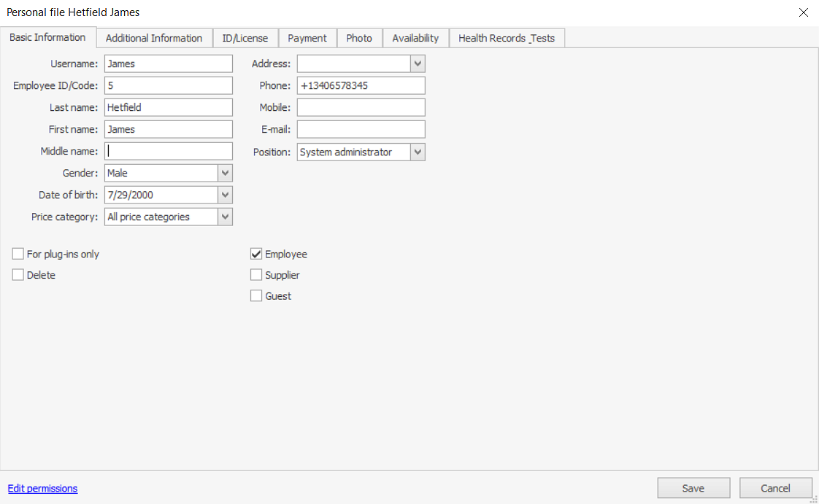The width and height of the screenshot is (819, 504).
Task: Go to the Photo tab
Action: pyautogui.click(x=359, y=39)
